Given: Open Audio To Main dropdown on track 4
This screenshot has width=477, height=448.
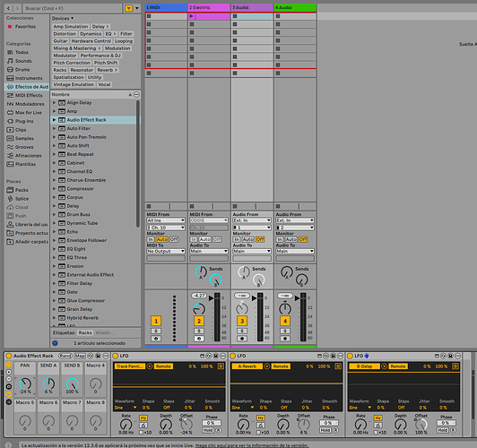Looking at the screenshot, I should [295, 252].
